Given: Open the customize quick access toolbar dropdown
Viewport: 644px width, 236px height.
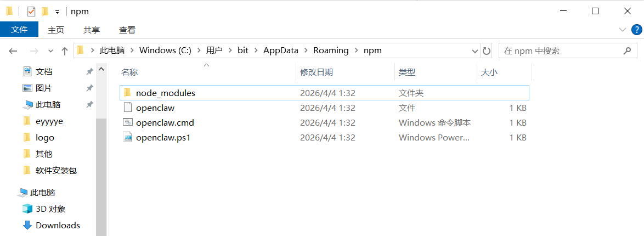Looking at the screenshot, I should [x=57, y=12].
